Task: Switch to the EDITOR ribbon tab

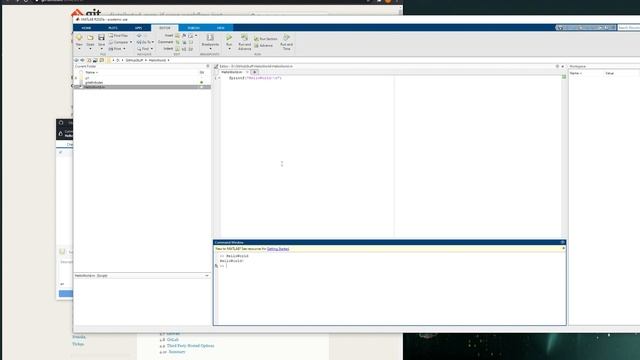Action: tap(165, 28)
